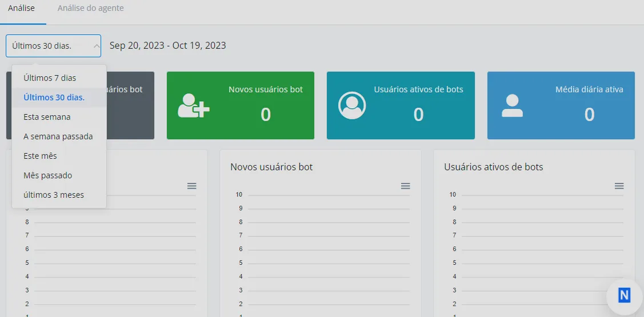Click the 0 value on Média diária ativa card
Viewport: 644px width, 317px height.
coord(589,115)
